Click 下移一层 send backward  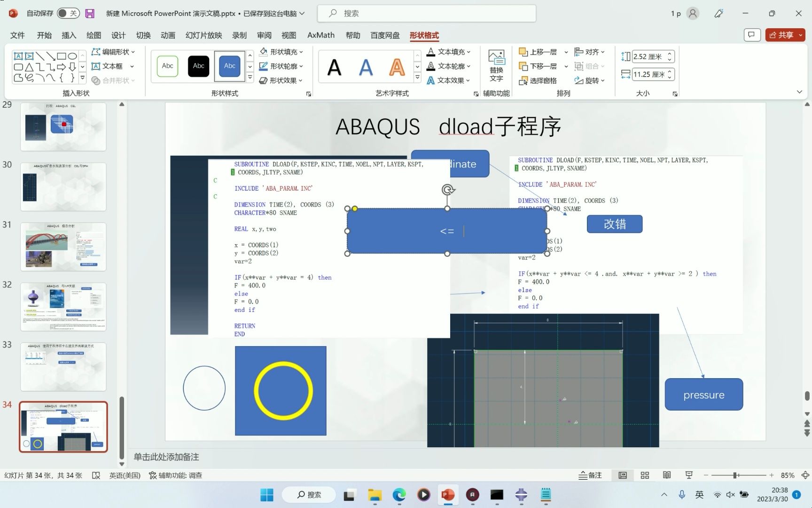point(538,66)
